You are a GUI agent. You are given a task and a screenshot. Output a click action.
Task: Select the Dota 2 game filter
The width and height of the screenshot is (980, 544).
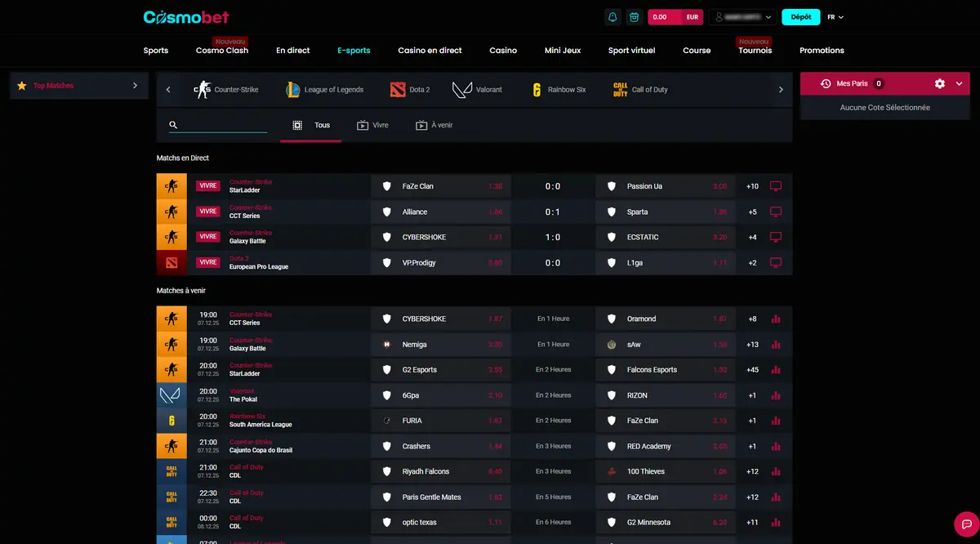coord(410,89)
